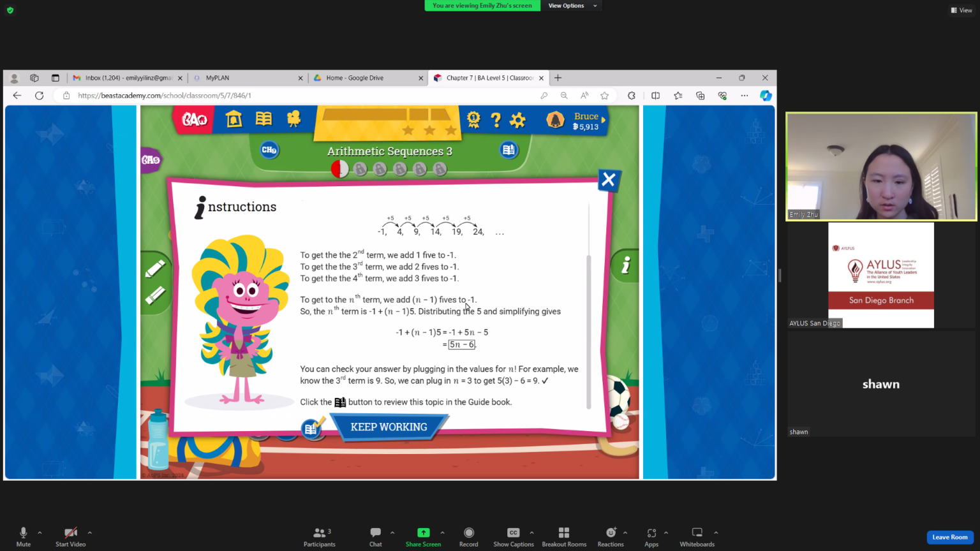Open the purple BA5 level badge

tap(151, 159)
